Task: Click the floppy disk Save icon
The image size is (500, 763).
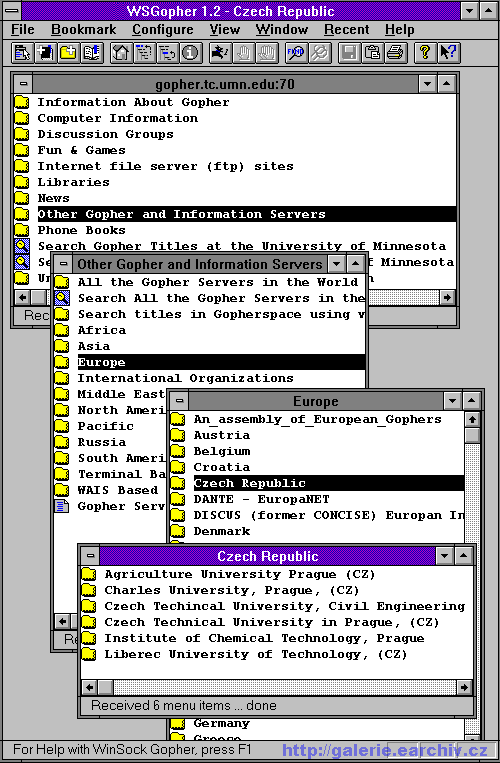Action: 349,52
